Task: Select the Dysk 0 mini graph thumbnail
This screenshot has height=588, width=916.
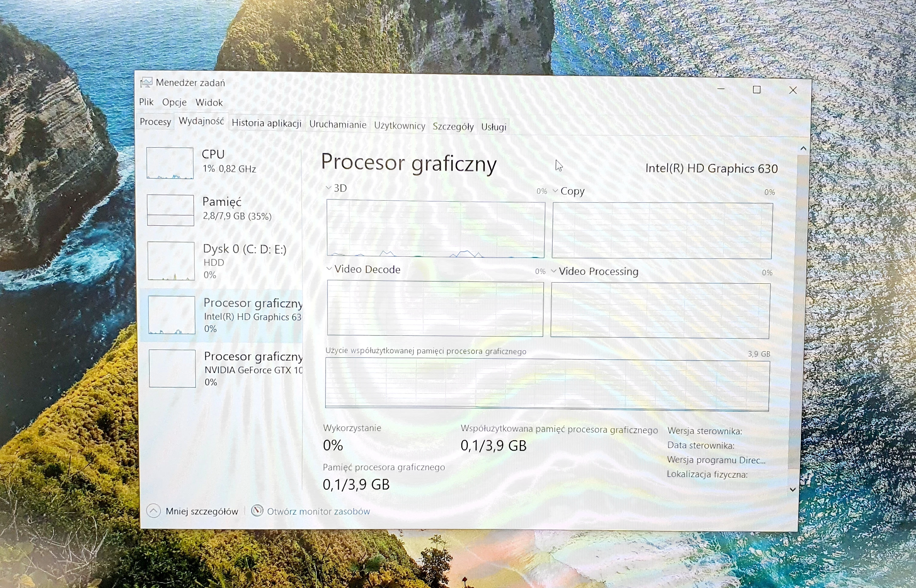Action: point(171,261)
